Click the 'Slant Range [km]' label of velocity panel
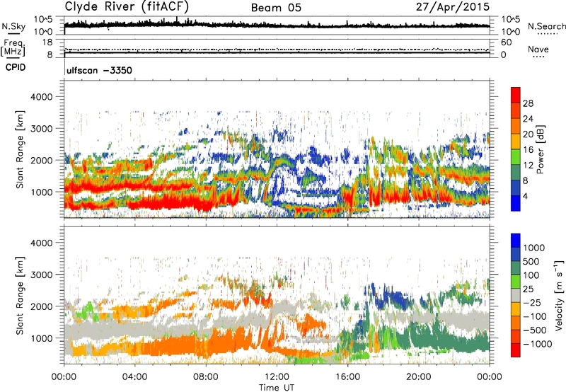566x392 pixels. coord(20,296)
